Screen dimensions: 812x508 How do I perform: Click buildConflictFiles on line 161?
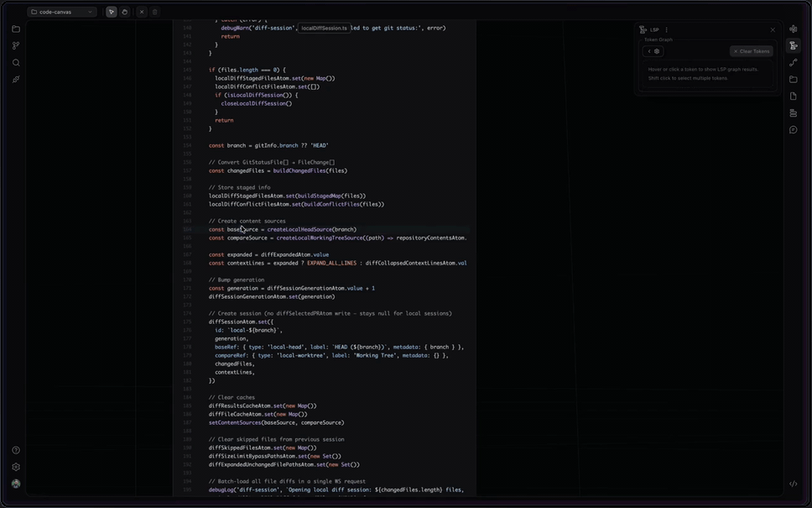click(331, 204)
